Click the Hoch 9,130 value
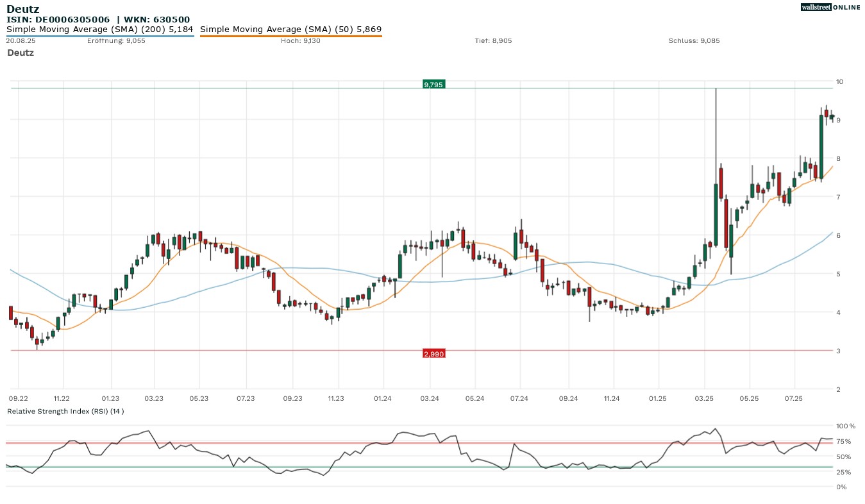Screen dimensions: 865x504 301,40
